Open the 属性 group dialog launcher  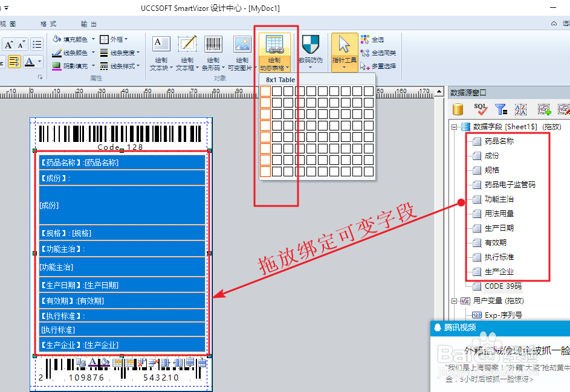coord(40,77)
